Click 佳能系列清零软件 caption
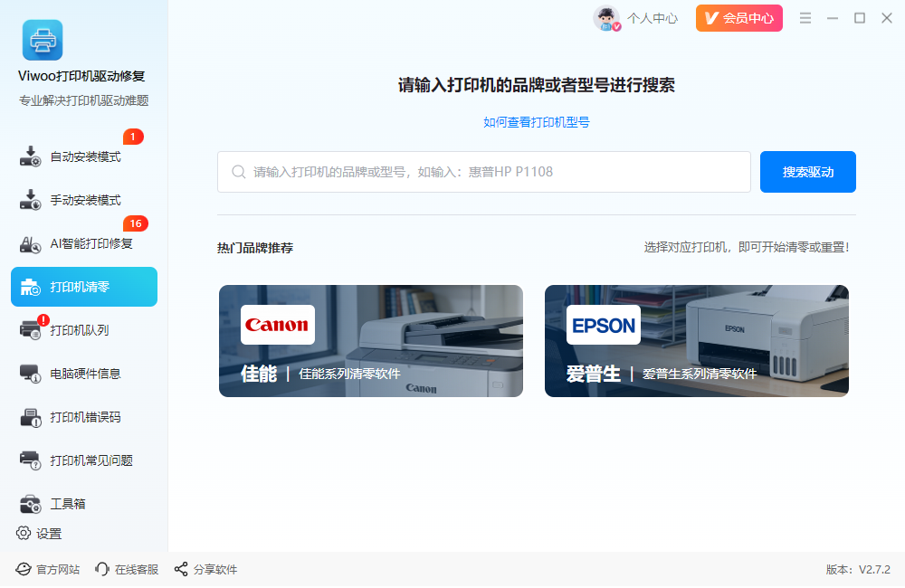 pyautogui.click(x=349, y=374)
